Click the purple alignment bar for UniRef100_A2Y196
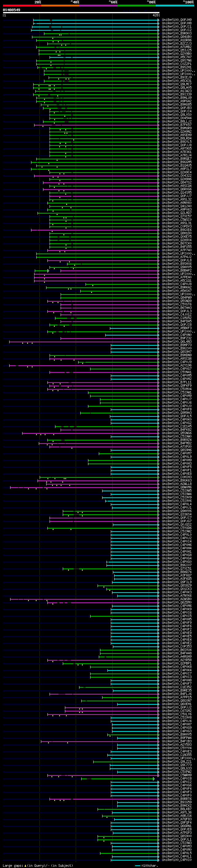 84,365
